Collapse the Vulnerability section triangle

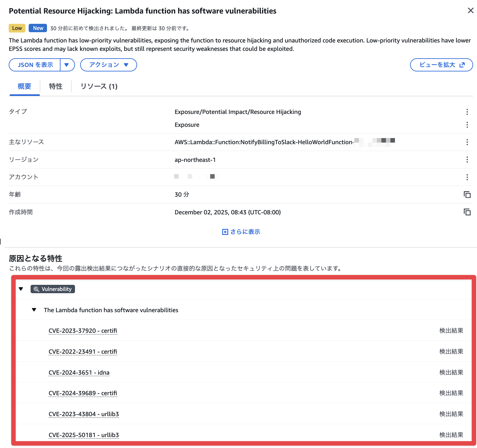[x=21, y=289]
